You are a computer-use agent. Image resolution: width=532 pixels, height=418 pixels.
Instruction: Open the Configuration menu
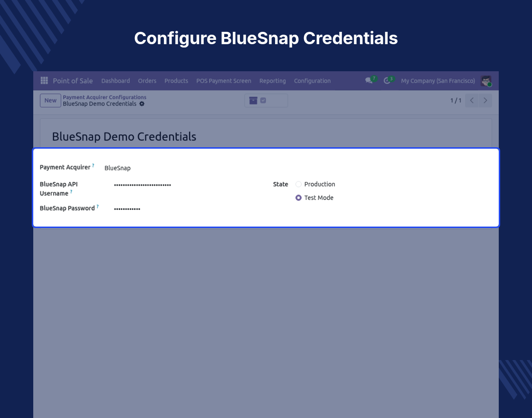click(x=312, y=81)
